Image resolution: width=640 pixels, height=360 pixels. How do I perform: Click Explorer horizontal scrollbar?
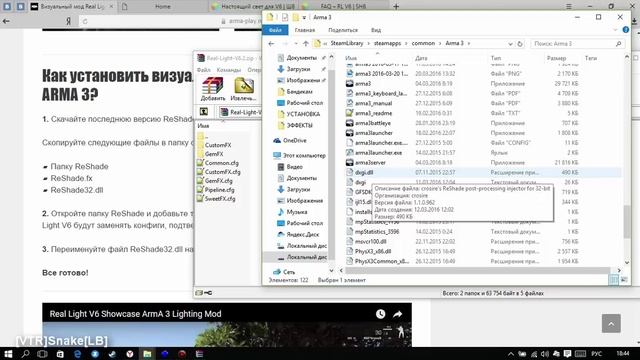coord(478,270)
